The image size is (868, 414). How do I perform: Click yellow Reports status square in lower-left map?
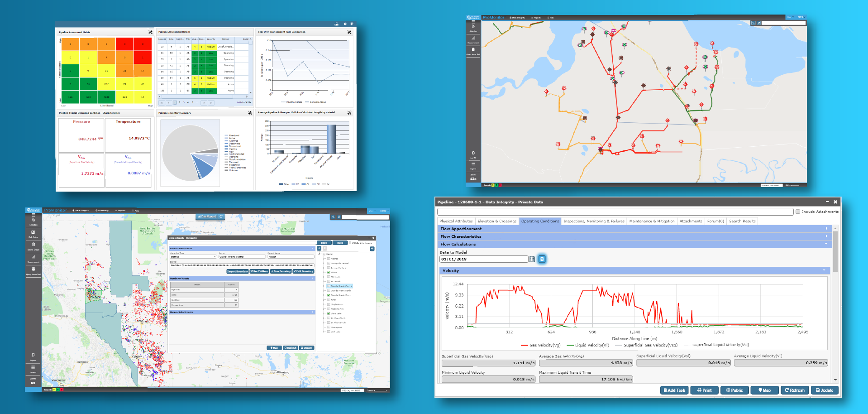point(54,390)
